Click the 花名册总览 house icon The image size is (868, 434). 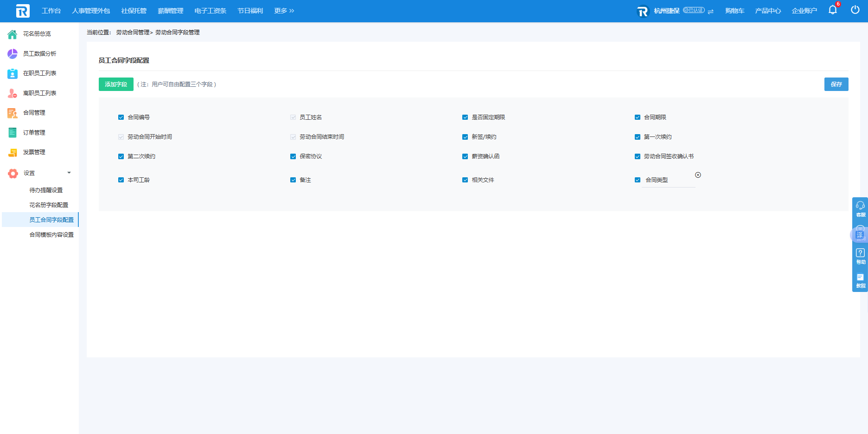[13, 34]
